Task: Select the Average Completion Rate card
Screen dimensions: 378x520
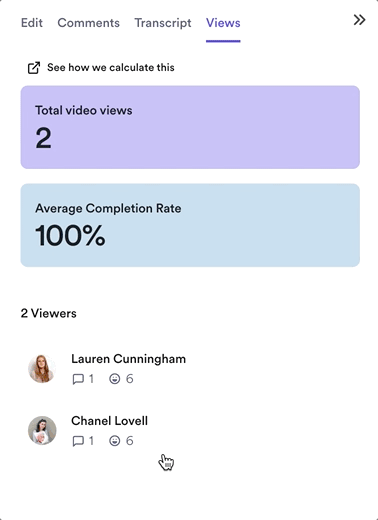Action: pos(190,225)
